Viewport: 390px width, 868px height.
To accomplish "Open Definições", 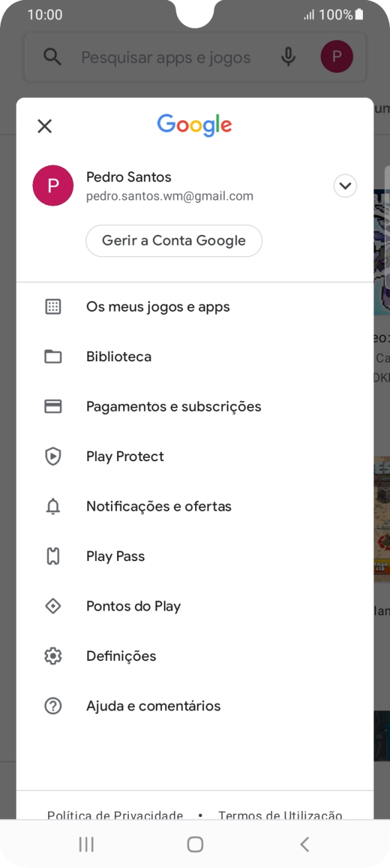I will (122, 656).
